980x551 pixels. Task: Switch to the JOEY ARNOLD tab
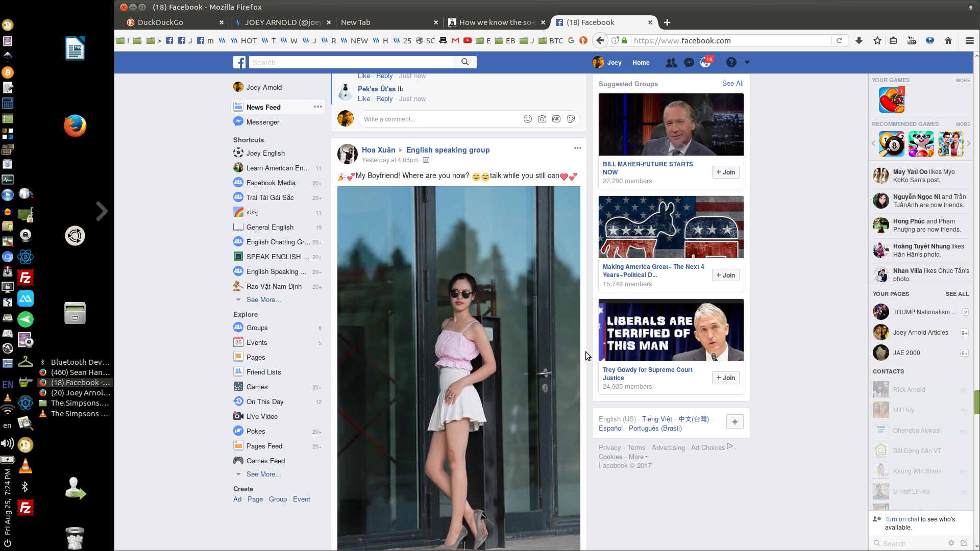tap(282, 22)
